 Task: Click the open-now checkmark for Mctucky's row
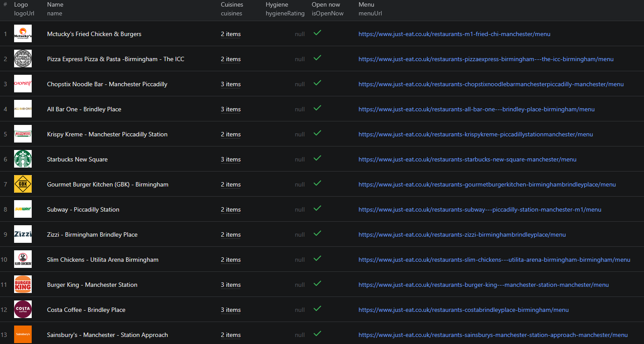[317, 33]
